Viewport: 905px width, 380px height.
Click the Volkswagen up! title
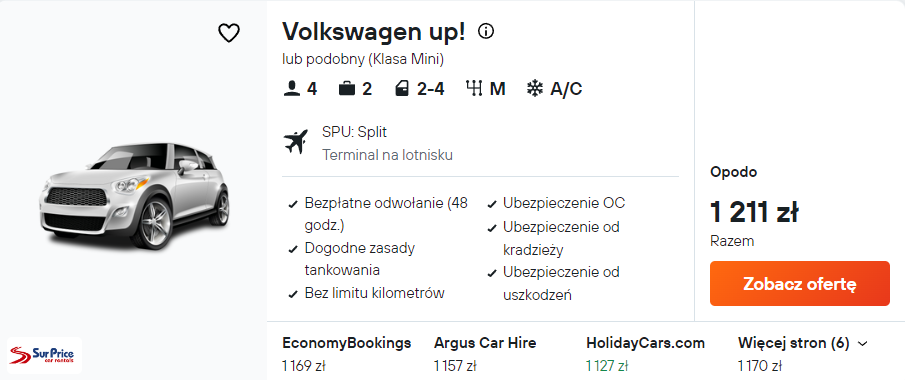[373, 32]
